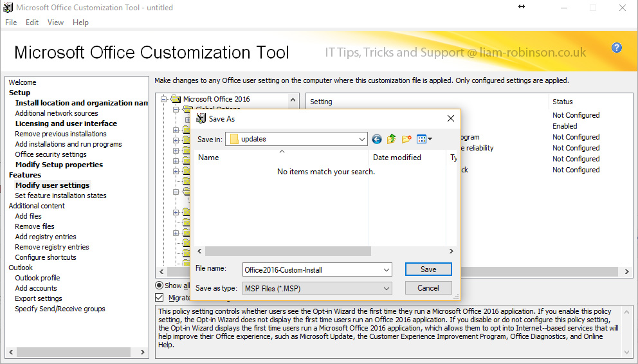Click the Office Customization Tool title bar icon

click(x=8, y=7)
